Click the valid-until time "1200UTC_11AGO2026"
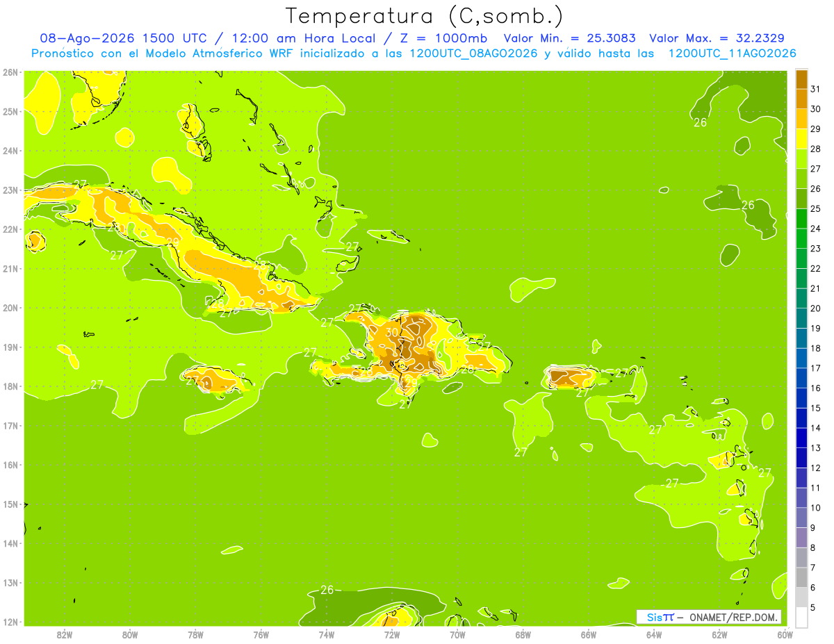The width and height of the screenshot is (834, 644). click(732, 53)
